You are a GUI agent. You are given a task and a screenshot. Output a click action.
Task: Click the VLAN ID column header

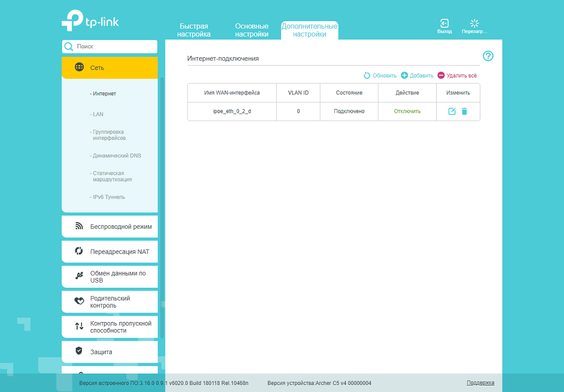(x=298, y=93)
